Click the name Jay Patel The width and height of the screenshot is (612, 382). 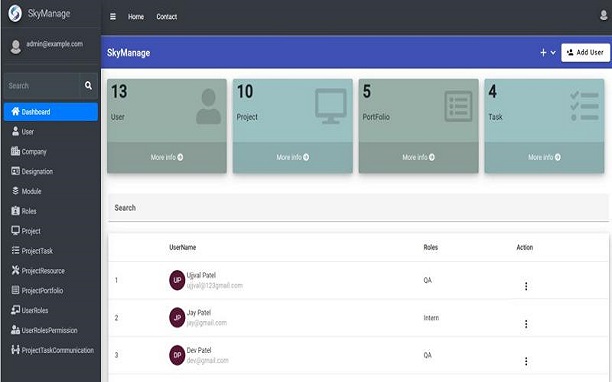(x=199, y=313)
